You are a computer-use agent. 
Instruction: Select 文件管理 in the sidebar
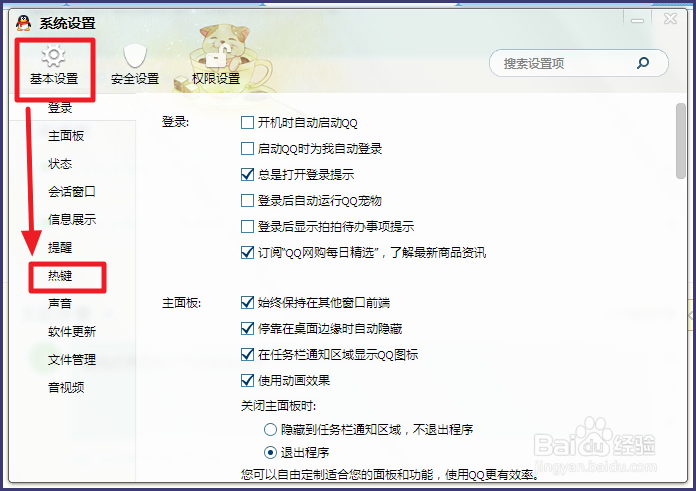pyautogui.click(x=72, y=360)
